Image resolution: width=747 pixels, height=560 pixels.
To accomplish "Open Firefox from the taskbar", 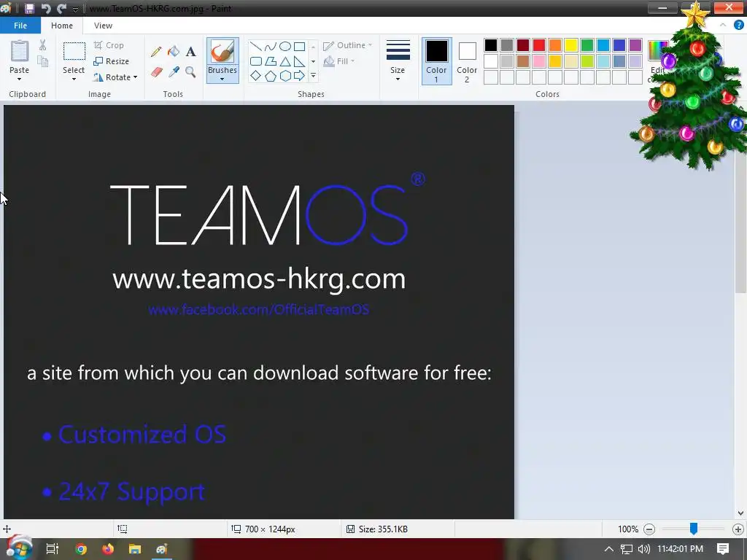I will tap(108, 549).
